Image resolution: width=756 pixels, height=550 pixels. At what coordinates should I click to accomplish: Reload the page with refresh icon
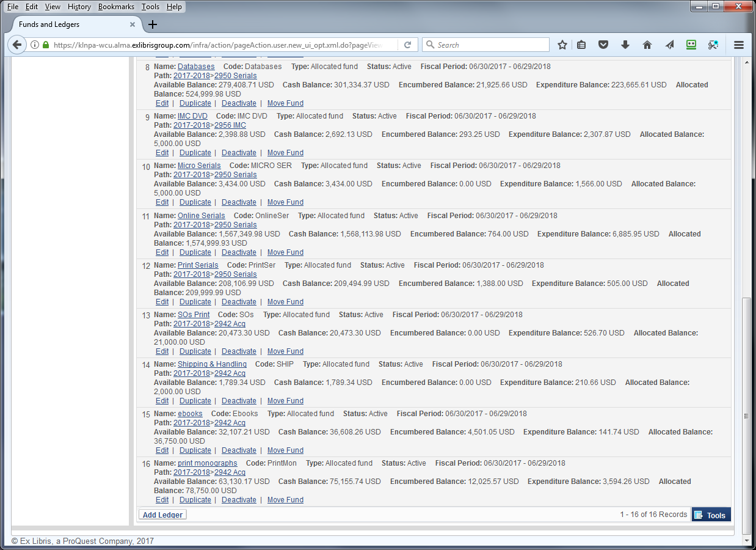(407, 45)
